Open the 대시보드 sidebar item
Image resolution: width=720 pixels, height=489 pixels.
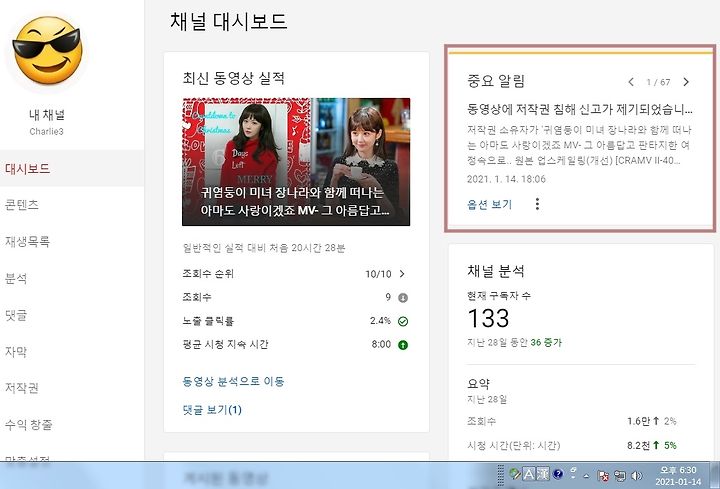tap(72, 169)
